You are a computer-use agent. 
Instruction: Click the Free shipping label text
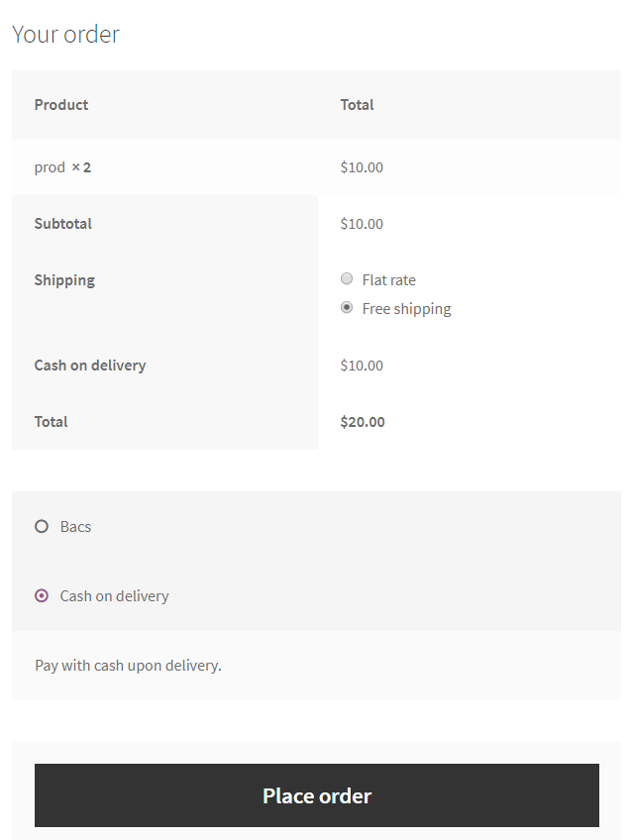pos(406,309)
